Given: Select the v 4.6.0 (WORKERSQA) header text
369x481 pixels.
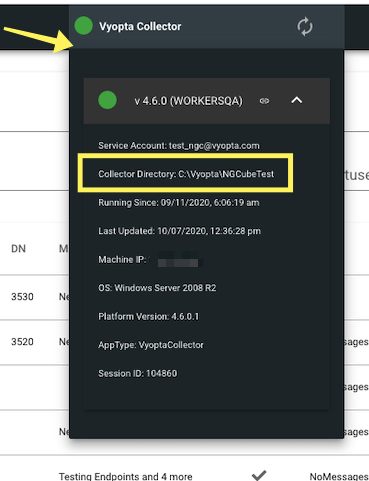Looking at the screenshot, I should [x=188, y=101].
